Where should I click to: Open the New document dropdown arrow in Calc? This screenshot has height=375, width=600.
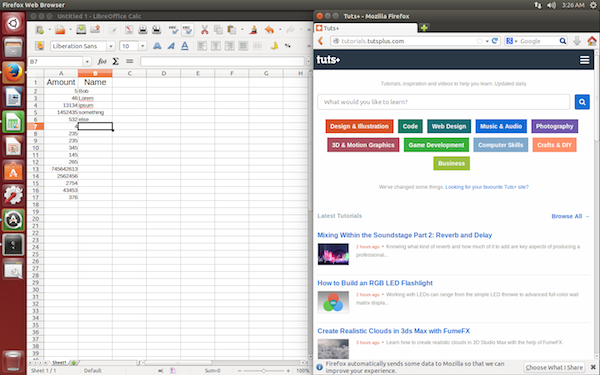(49, 29)
